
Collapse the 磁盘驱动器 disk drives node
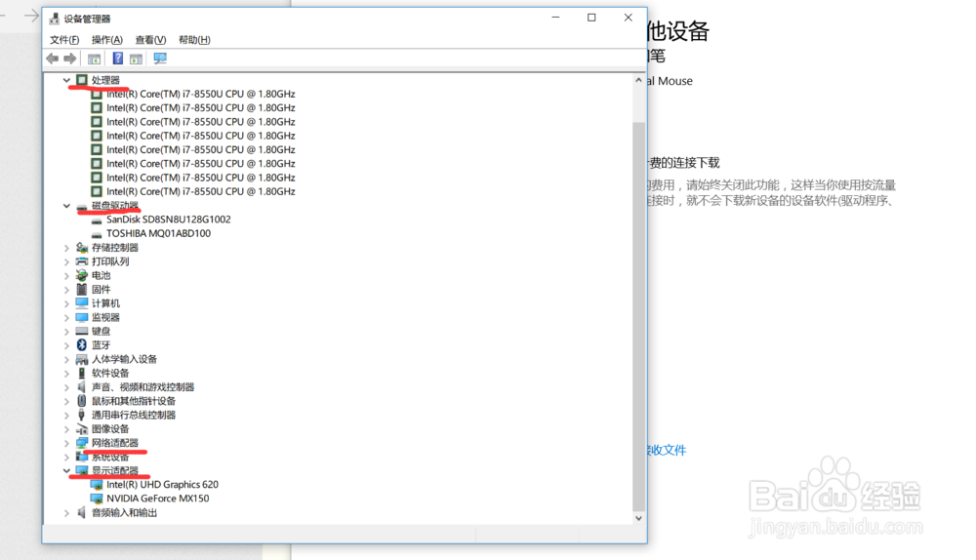pos(66,205)
